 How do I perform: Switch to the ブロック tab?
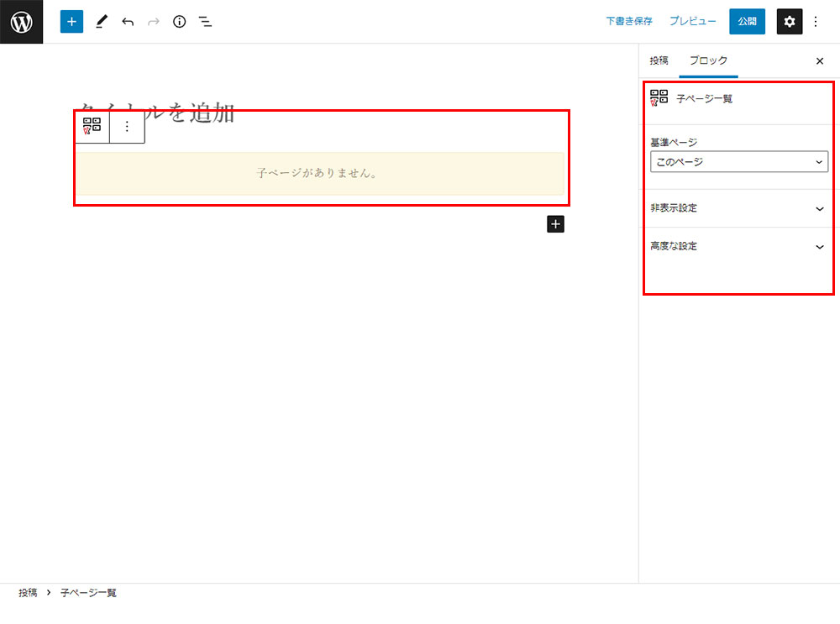coord(708,60)
